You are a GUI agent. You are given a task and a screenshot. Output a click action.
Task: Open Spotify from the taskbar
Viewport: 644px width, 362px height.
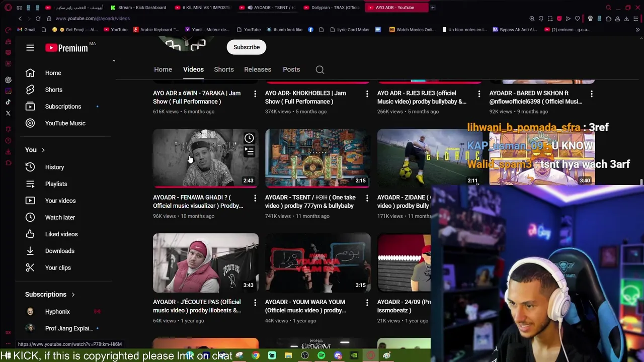[x=321, y=356]
